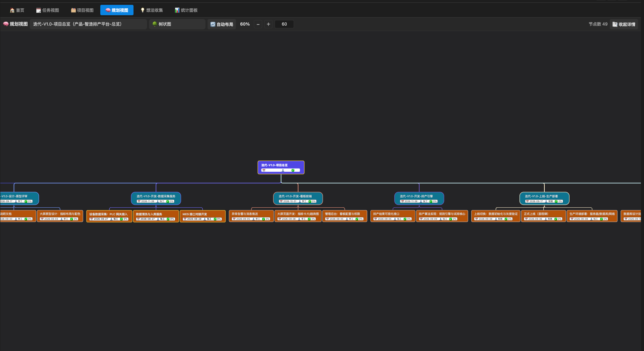This screenshot has height=351, width=644.
Task: Click the MES 接口对接开发 task
Action: (203, 216)
